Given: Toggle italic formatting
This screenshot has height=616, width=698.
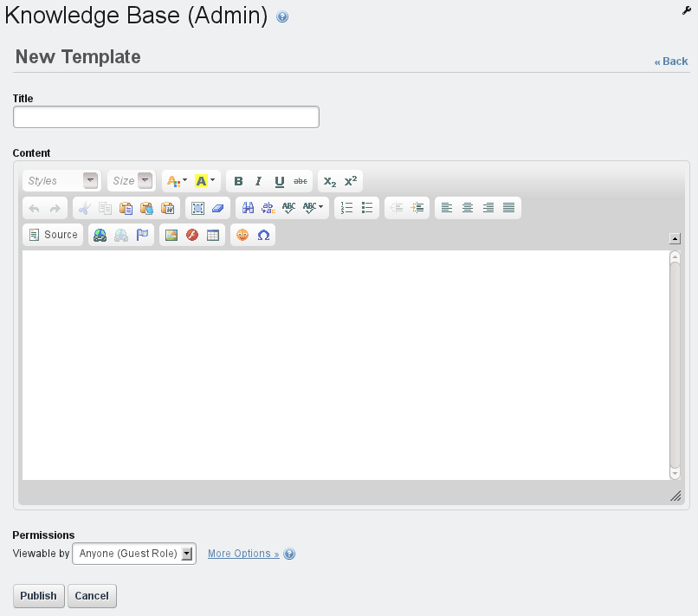Looking at the screenshot, I should click(258, 181).
